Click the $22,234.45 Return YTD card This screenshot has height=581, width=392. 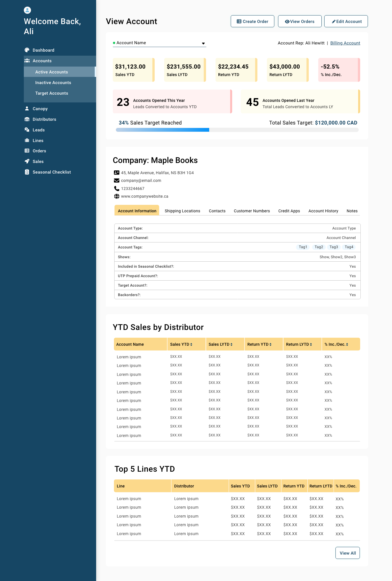236,70
